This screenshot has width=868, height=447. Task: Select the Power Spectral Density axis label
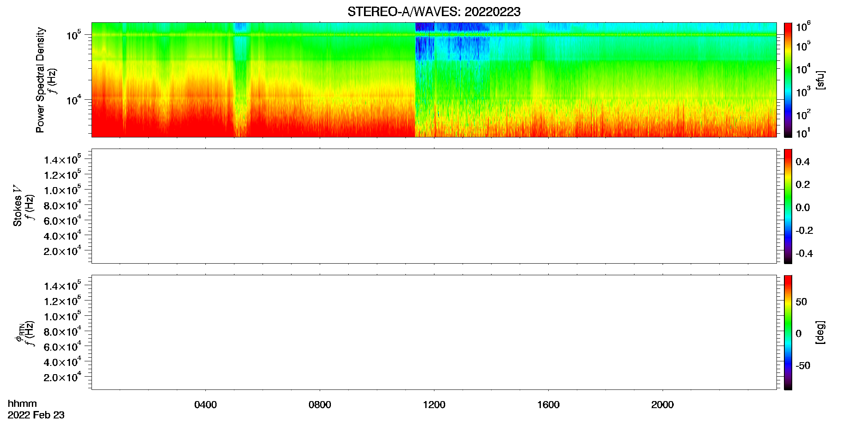(x=40, y=80)
